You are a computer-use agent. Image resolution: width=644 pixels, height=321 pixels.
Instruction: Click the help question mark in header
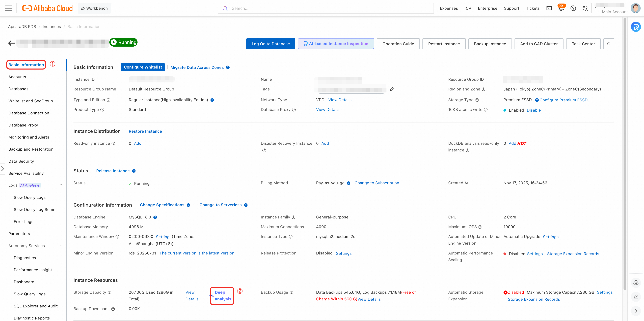[x=573, y=9]
